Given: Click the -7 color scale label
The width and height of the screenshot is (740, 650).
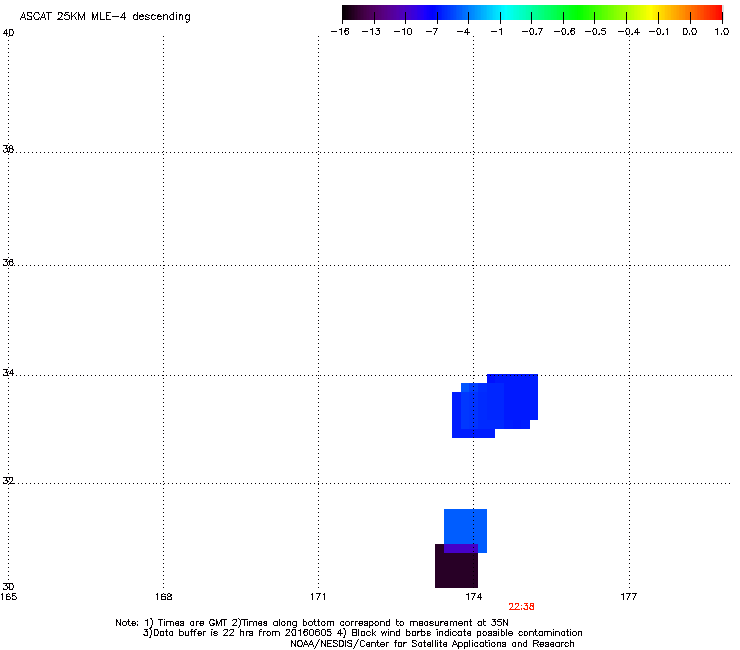Looking at the screenshot, I should [x=432, y=32].
